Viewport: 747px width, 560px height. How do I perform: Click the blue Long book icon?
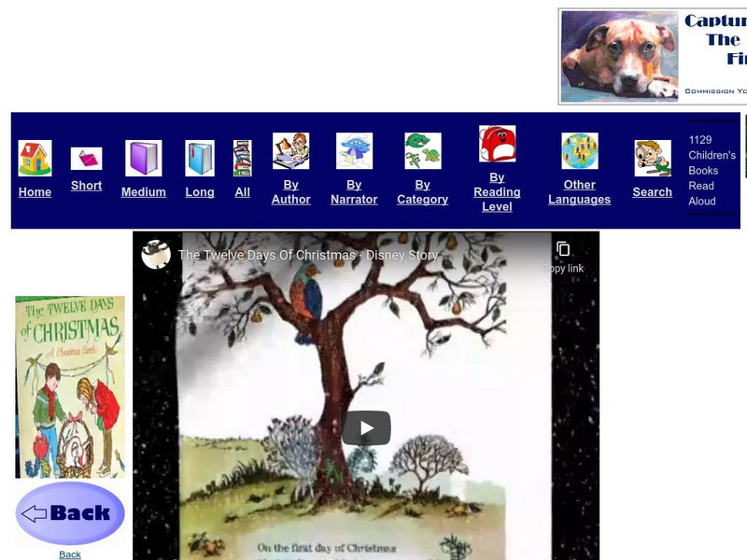[x=199, y=157]
